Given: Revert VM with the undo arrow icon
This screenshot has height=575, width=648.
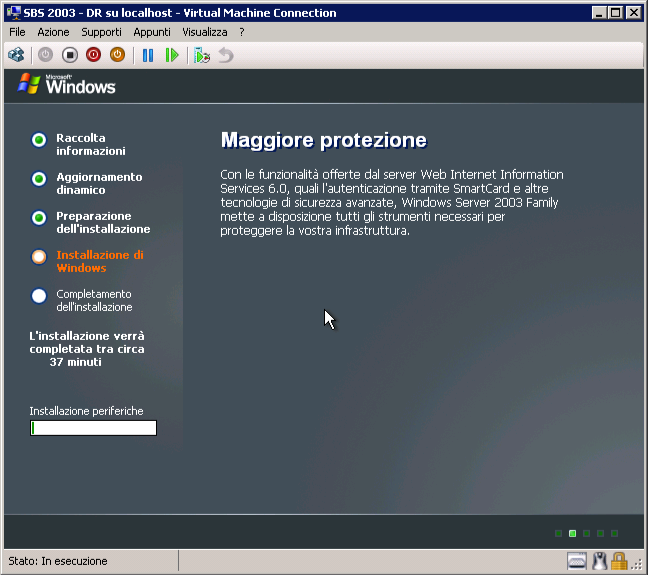Looking at the screenshot, I should pos(226,55).
